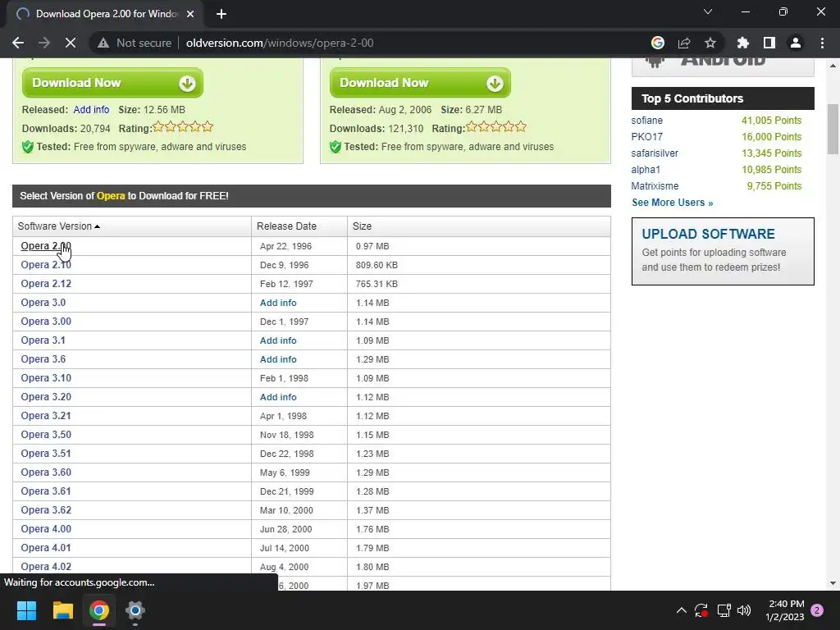
Task: Select the Download Opera 2.00 tab
Action: (104, 14)
